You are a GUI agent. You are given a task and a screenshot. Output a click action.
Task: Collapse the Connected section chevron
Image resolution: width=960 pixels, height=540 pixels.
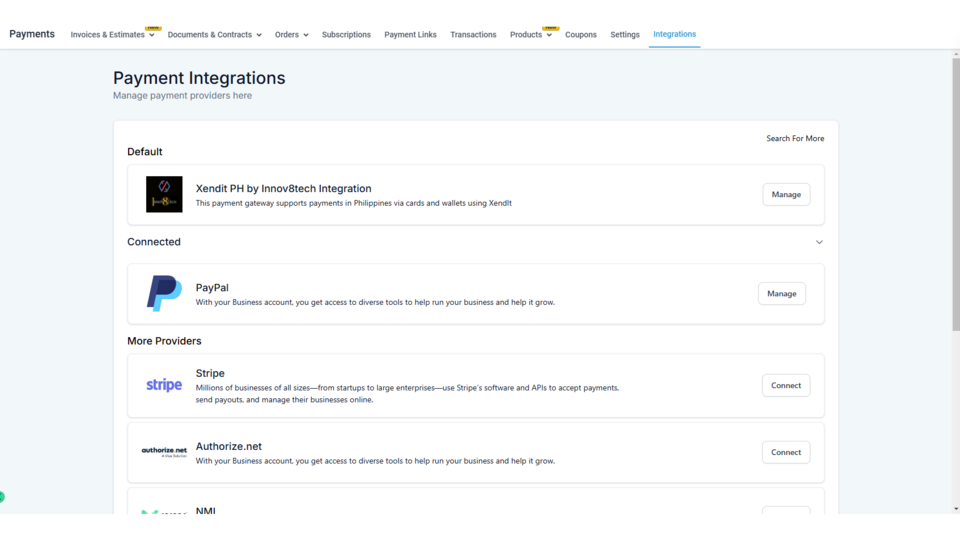click(819, 242)
